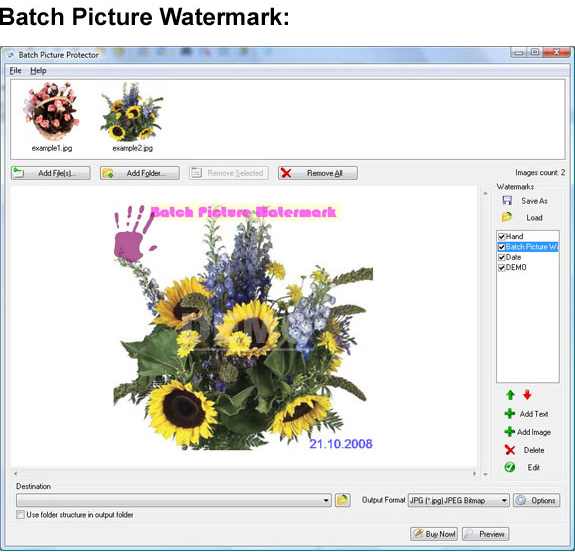
Task: Click the Add Text label
Action: (x=534, y=414)
